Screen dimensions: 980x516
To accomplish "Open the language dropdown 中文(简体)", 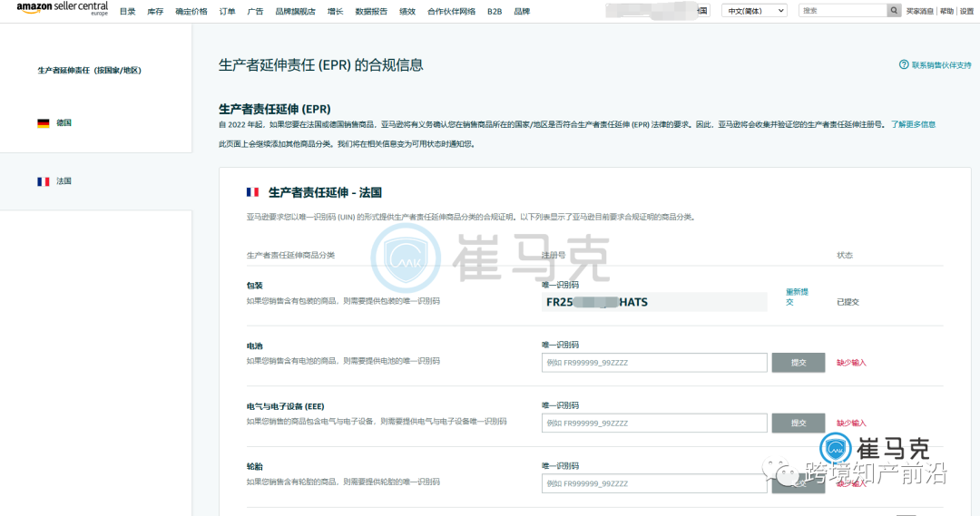I will pyautogui.click(x=754, y=11).
